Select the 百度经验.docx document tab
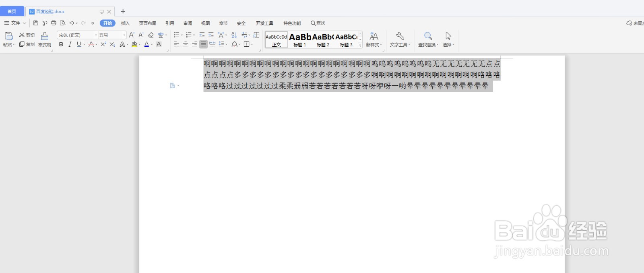Image resolution: width=644 pixels, height=273 pixels. tap(70, 11)
